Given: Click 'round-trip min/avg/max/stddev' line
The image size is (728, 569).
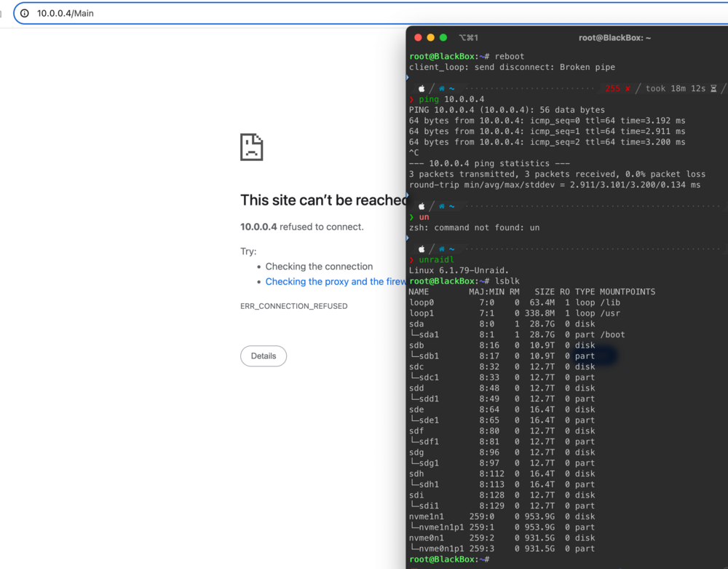Looking at the screenshot, I should (555, 184).
